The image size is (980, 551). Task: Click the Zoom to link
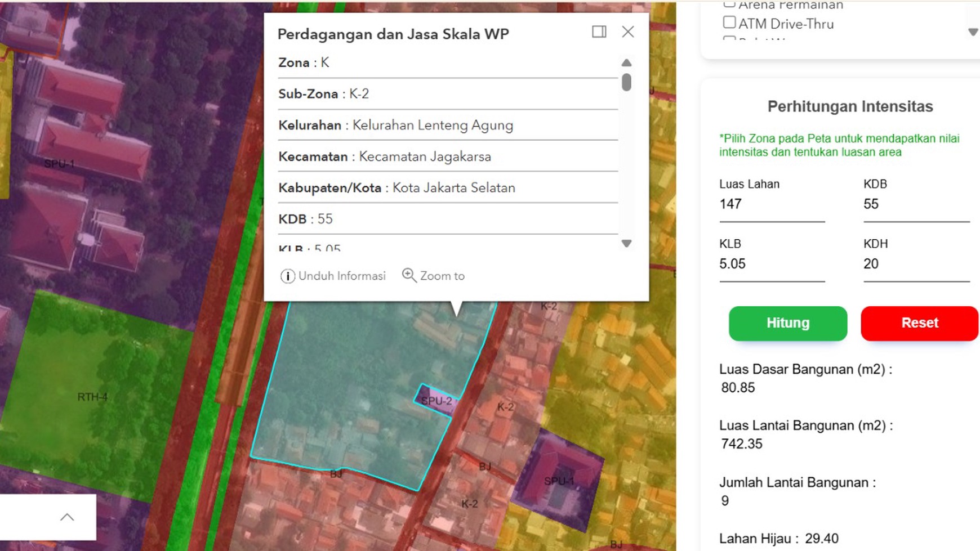(x=442, y=275)
